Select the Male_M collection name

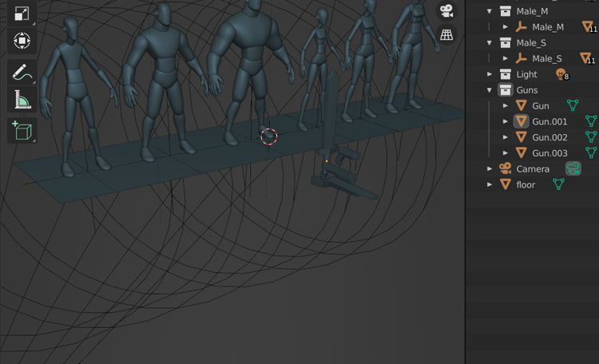532,11
